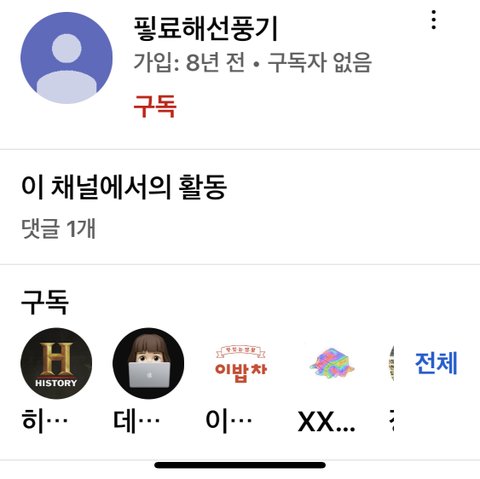The width and height of the screenshot is (480, 479).
Task: Tap the 필료해선풍기 channel name
Action: pos(206,29)
